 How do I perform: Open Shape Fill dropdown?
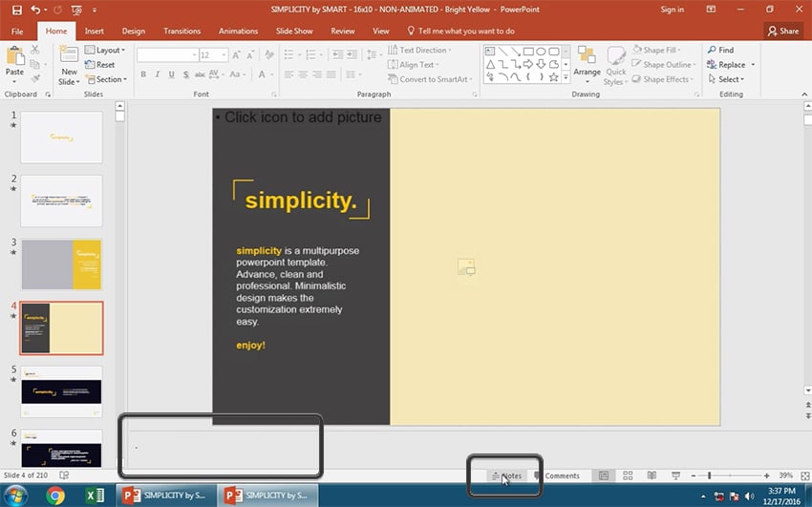tap(656, 51)
